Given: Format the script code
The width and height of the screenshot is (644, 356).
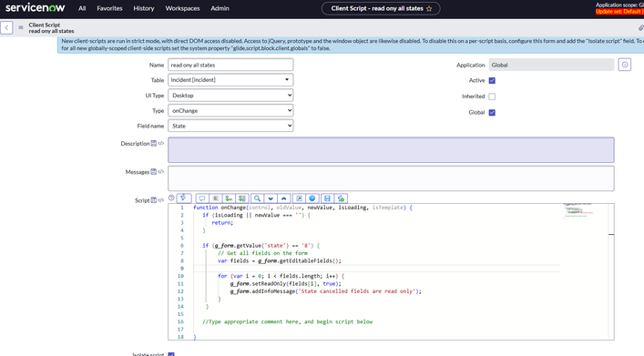Looking at the screenshot, I should (x=216, y=198).
